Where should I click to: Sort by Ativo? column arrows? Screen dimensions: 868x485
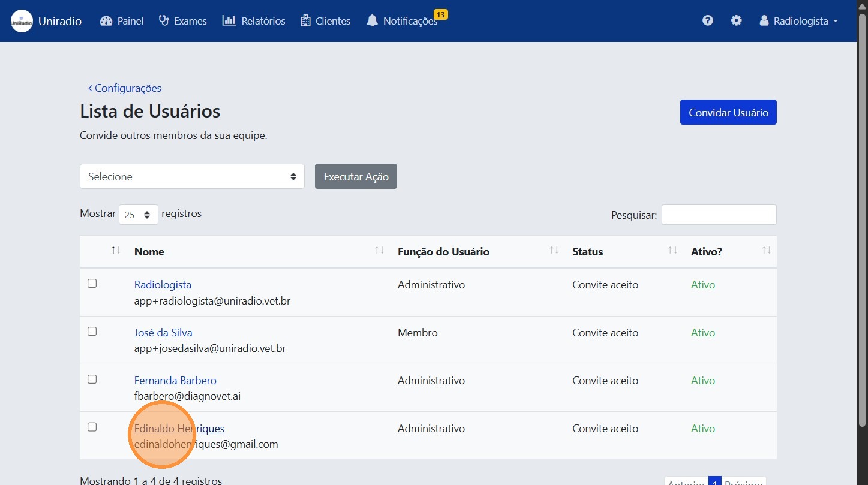767,251
